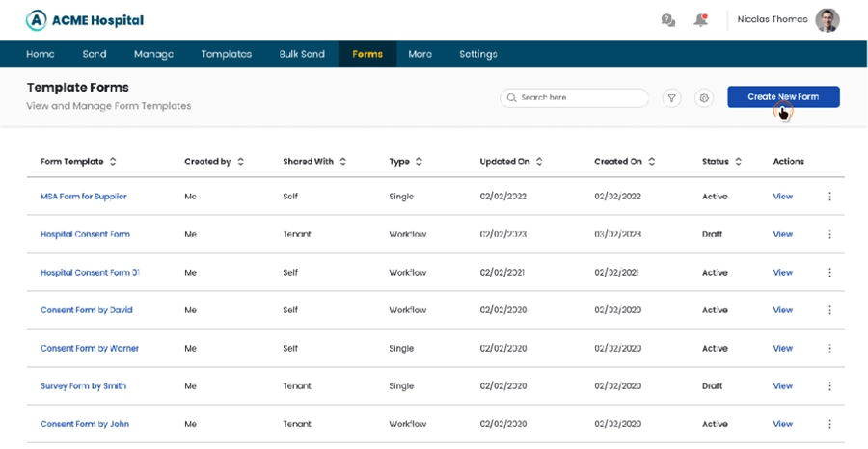Click the ACME Hospital logo icon
This screenshot has width=868, height=449.
36,20
